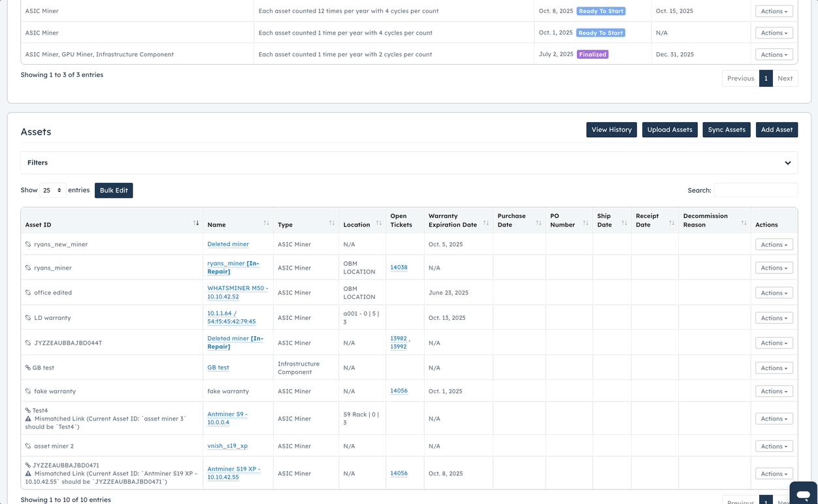Click unlinked icon beside ryans_new_miner

point(28,245)
